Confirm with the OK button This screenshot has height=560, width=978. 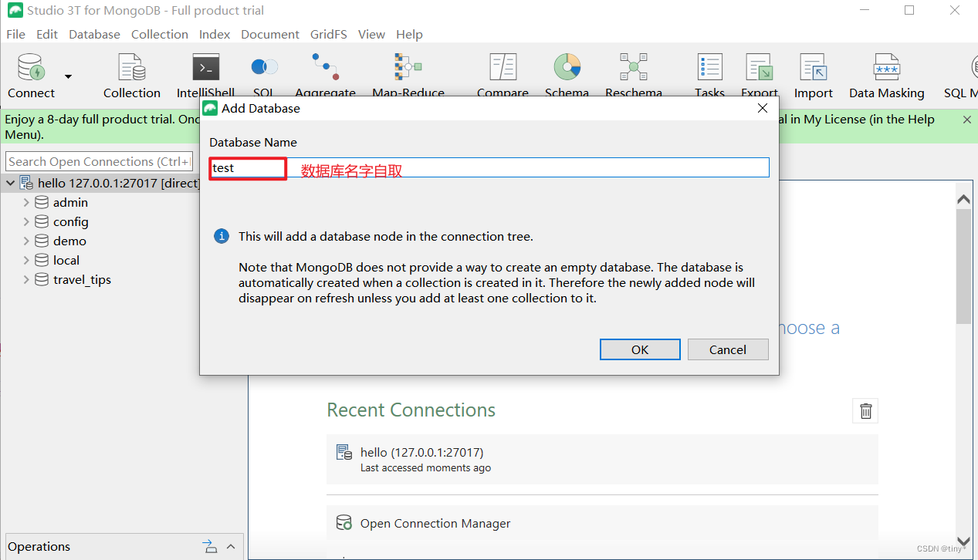coord(640,349)
